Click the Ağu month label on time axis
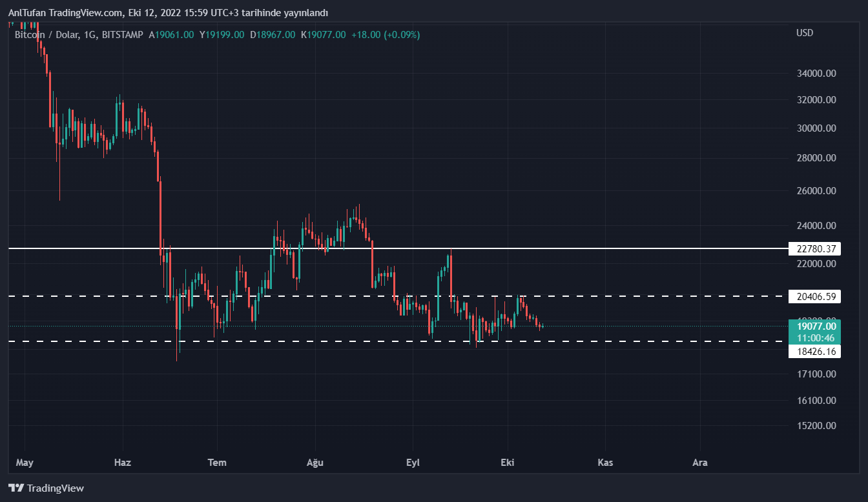 coord(314,463)
